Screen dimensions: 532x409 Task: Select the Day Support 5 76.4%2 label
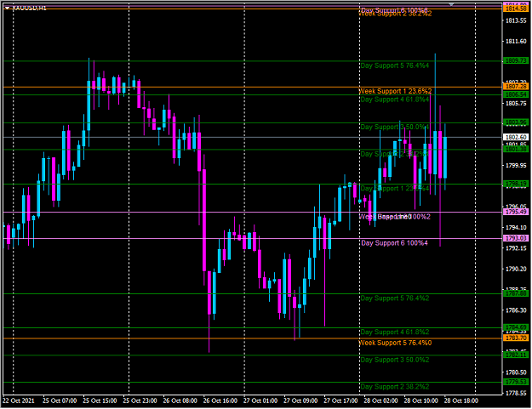395,298
